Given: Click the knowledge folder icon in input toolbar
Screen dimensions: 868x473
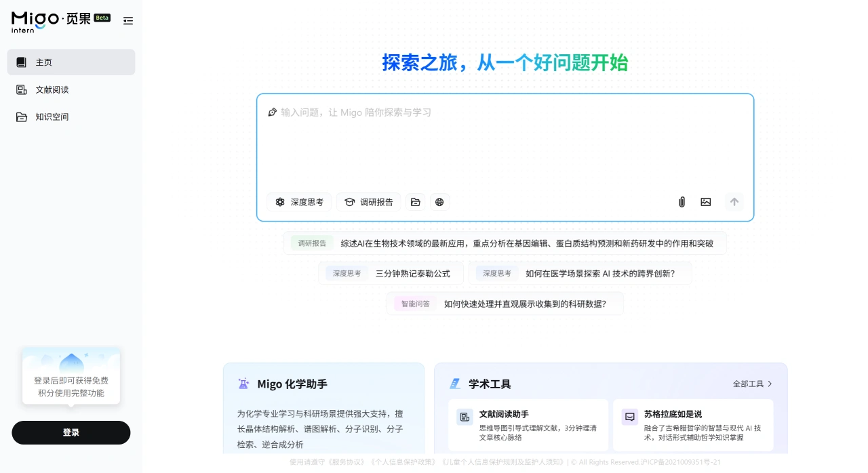Looking at the screenshot, I should pos(416,202).
